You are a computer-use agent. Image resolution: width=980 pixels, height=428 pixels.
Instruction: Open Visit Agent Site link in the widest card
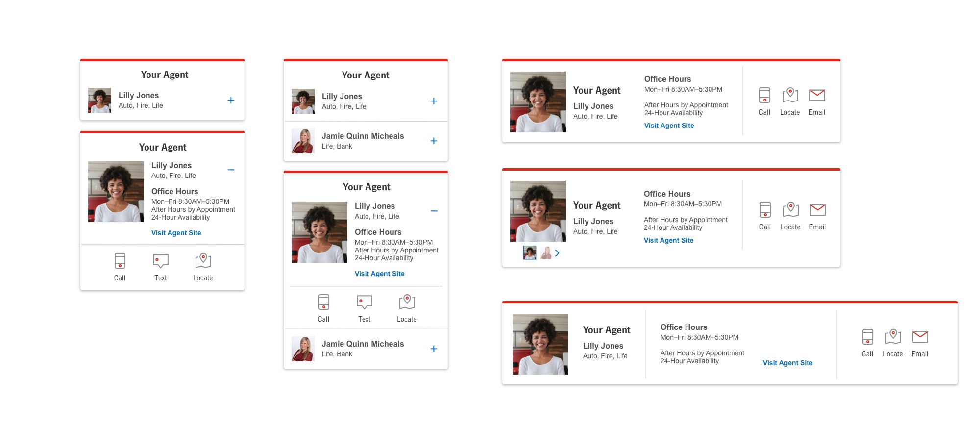(x=787, y=363)
